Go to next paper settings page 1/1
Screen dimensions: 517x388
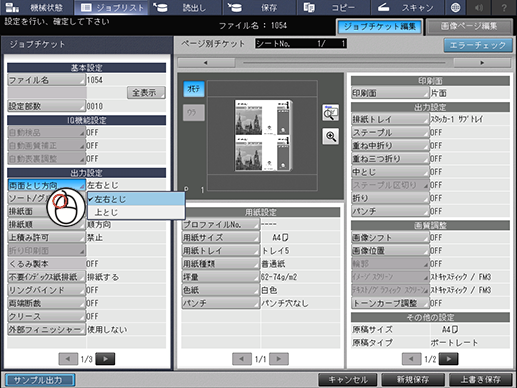point(279,359)
